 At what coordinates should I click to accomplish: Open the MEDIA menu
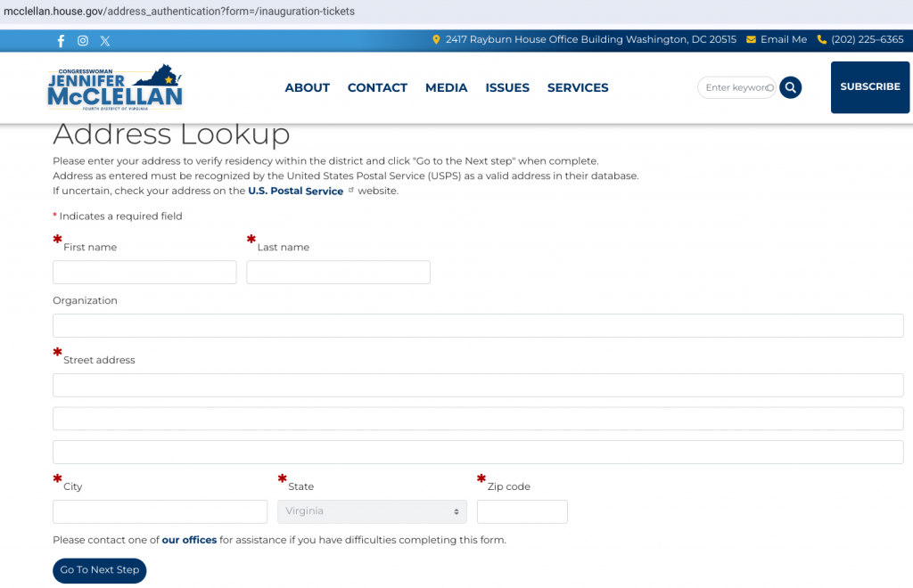click(446, 87)
